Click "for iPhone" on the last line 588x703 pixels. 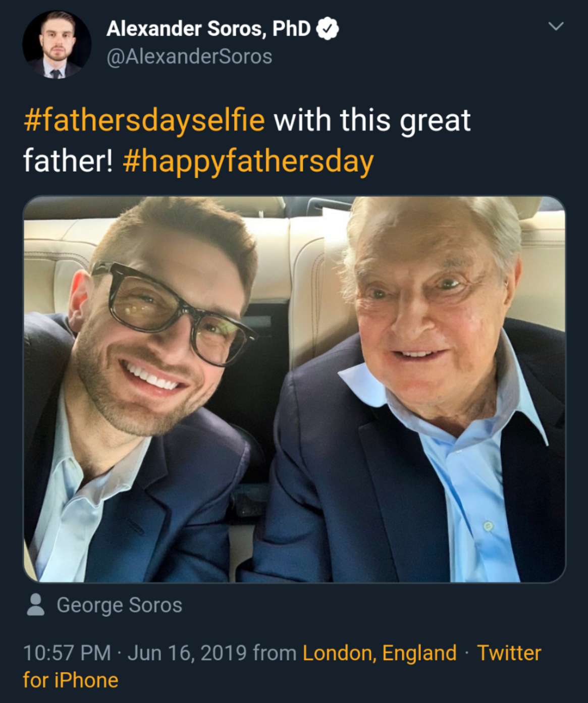(x=71, y=680)
